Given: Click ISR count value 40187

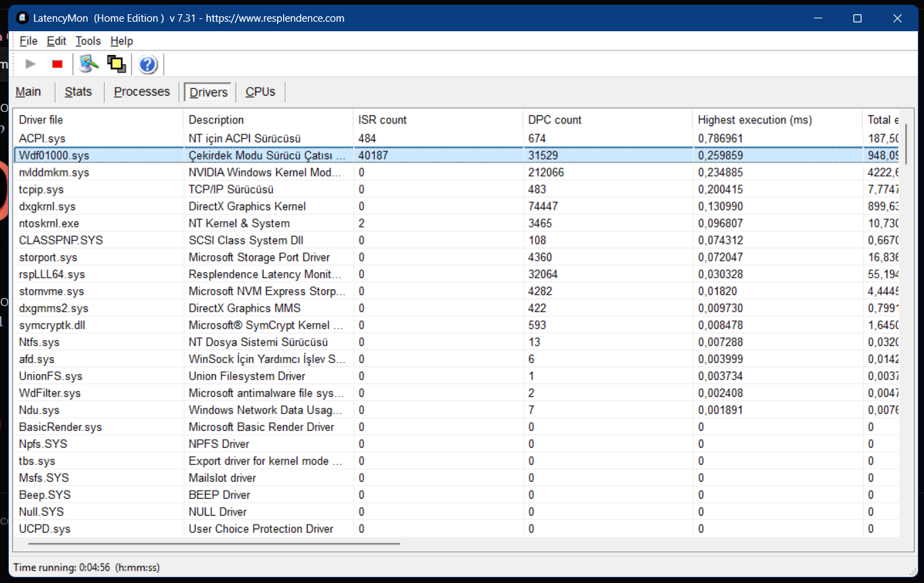Looking at the screenshot, I should pos(373,155).
